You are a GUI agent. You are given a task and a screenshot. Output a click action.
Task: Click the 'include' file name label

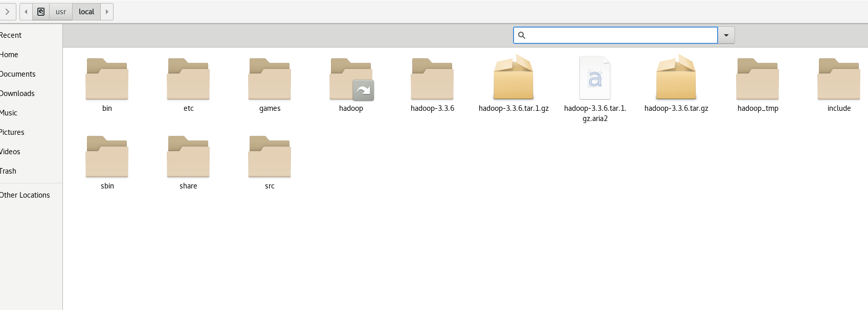(839, 108)
